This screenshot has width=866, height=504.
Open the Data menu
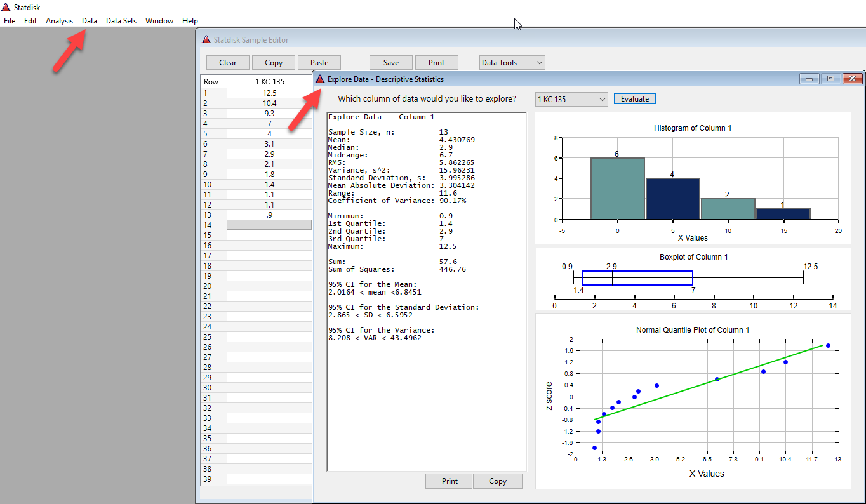(90, 21)
